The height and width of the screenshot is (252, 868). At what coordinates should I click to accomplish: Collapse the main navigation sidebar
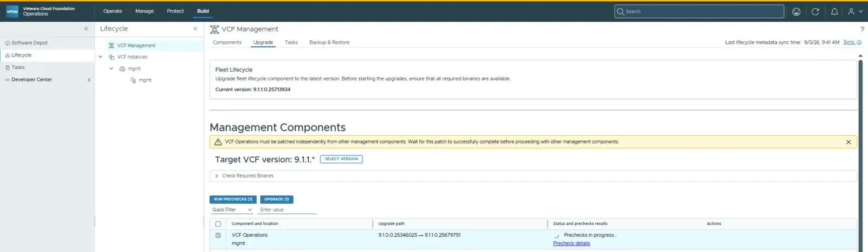coord(86,29)
